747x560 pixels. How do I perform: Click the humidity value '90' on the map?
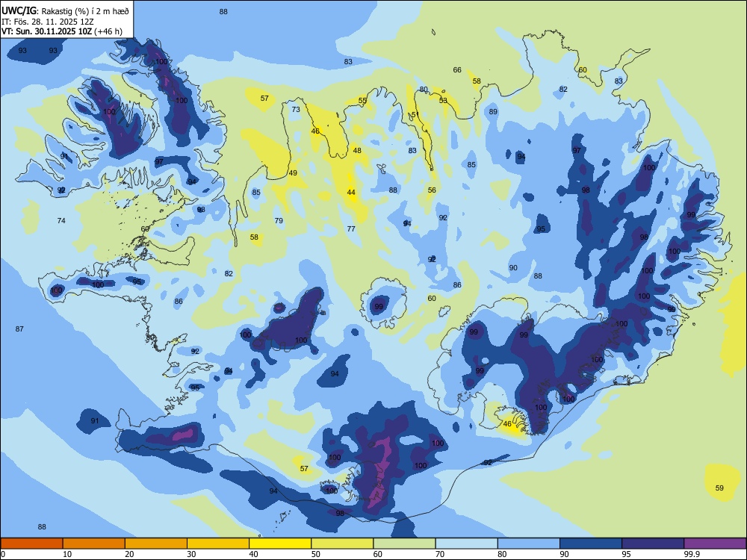(x=513, y=267)
